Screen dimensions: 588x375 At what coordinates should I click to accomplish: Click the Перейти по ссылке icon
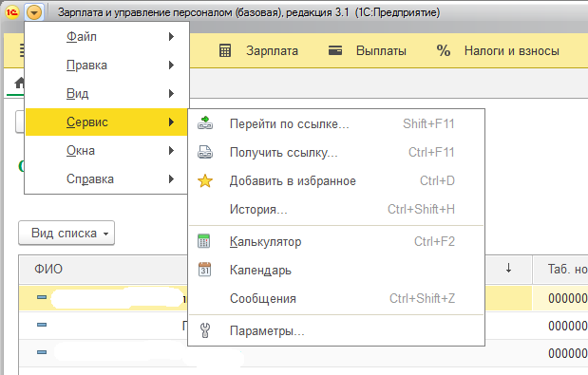coord(205,123)
